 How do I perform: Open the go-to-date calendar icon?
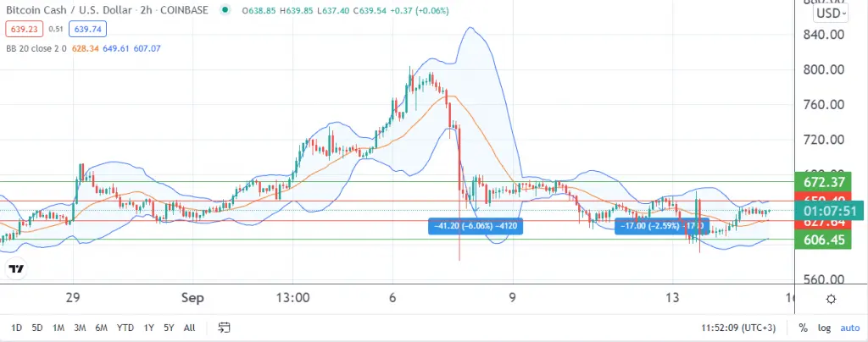coord(224,328)
